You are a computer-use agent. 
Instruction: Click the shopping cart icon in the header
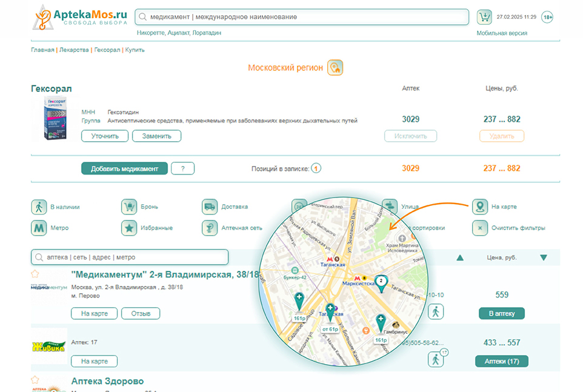[x=484, y=17]
